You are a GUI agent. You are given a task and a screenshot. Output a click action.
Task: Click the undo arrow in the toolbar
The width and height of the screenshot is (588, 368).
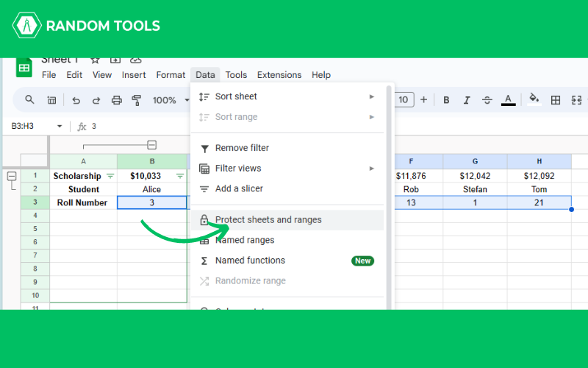point(76,100)
